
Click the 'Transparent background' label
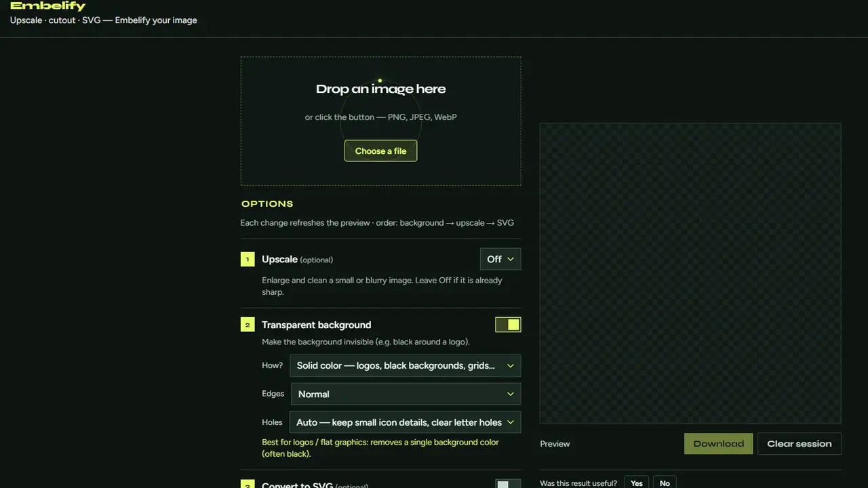click(x=317, y=325)
